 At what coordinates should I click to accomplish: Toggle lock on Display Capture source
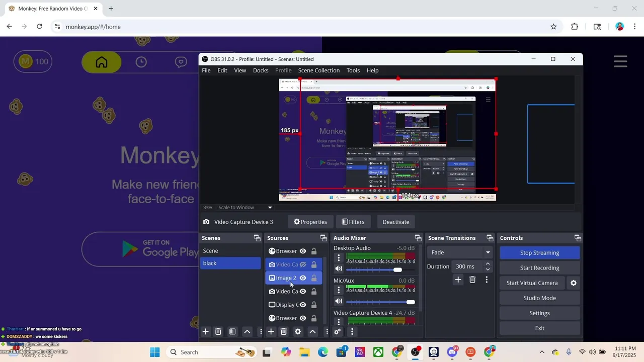coord(314,305)
